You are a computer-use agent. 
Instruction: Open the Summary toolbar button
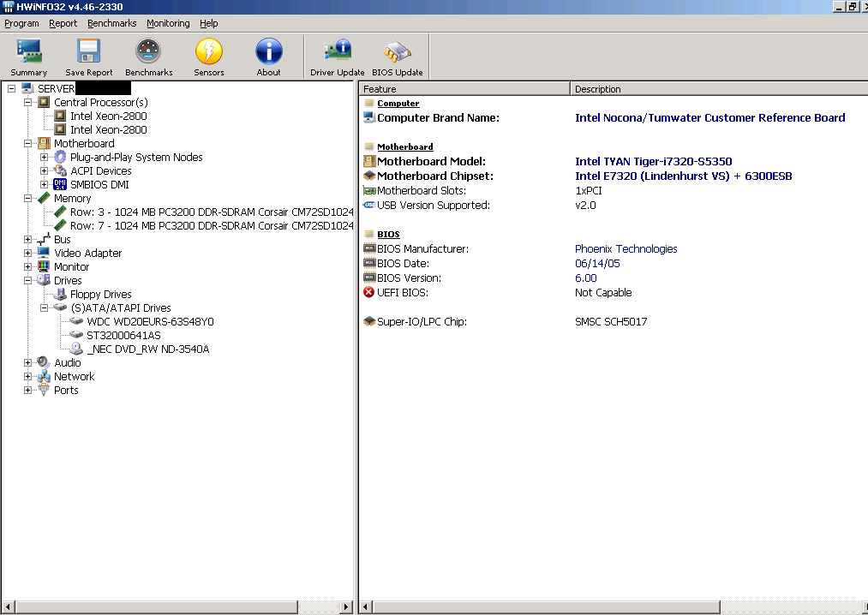29,57
